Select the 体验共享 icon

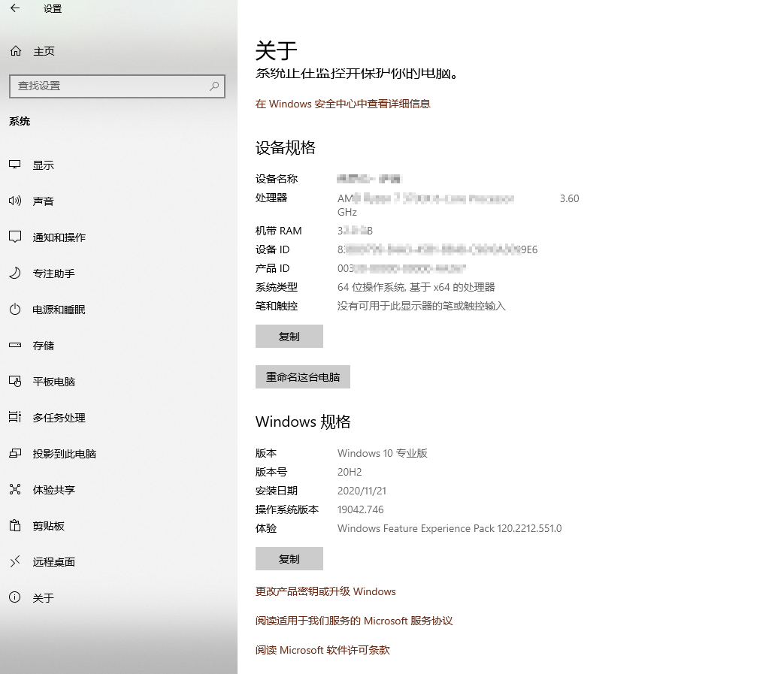click(x=15, y=490)
